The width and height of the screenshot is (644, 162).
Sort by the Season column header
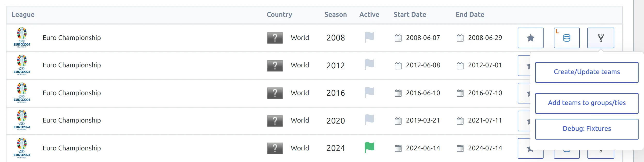pos(335,15)
